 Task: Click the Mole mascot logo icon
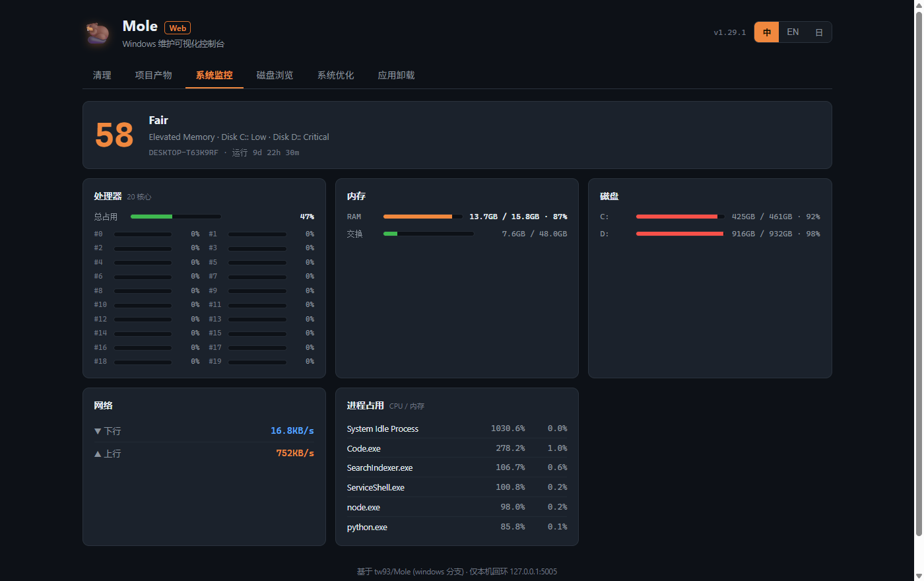tap(98, 34)
